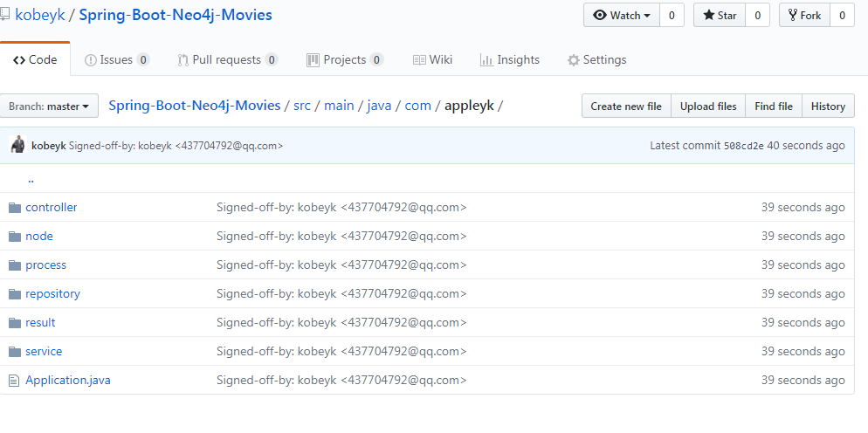This screenshot has width=868, height=433.
Task: Click the Pull requests merge icon
Action: (183, 60)
